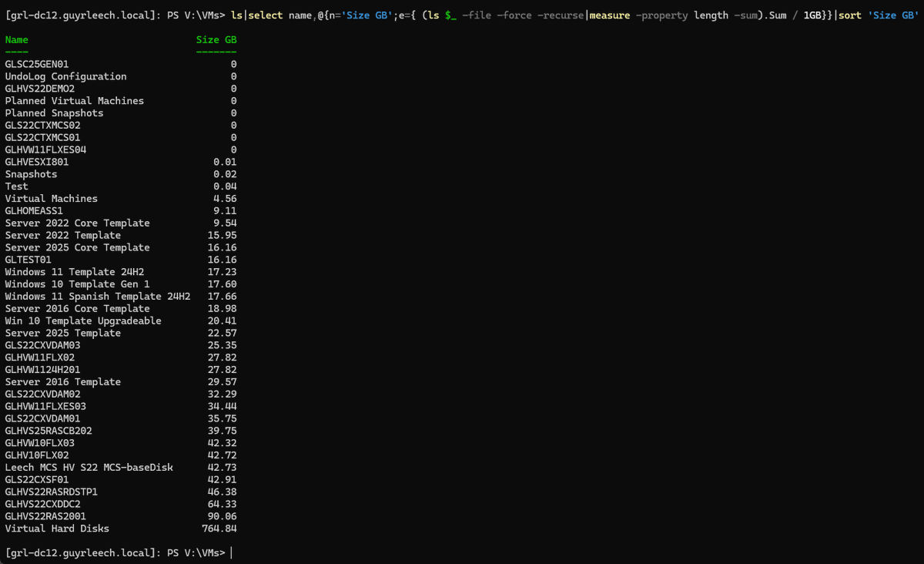This screenshot has width=924, height=564.
Task: Select the GLHVW11FLX02 name
Action: (39, 358)
